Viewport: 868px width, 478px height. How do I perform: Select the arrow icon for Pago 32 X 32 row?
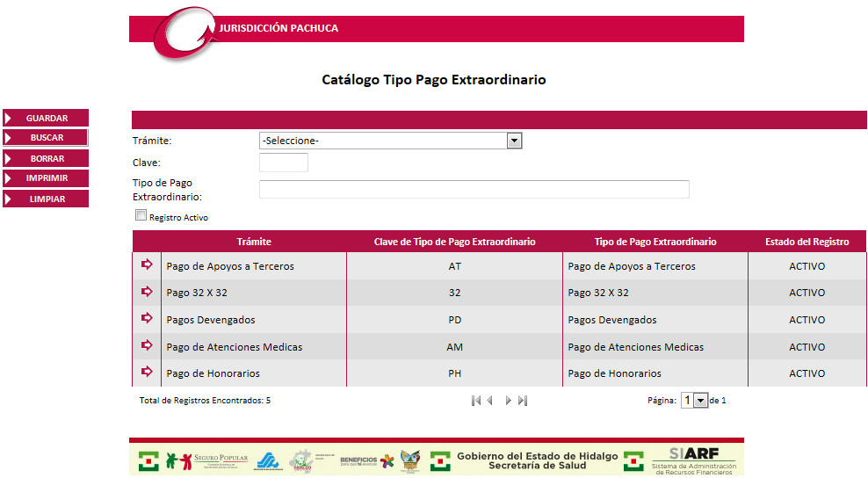tap(147, 292)
